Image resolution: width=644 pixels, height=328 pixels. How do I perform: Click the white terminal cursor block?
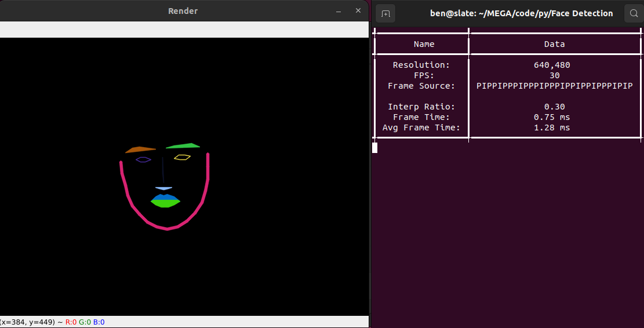coord(374,148)
